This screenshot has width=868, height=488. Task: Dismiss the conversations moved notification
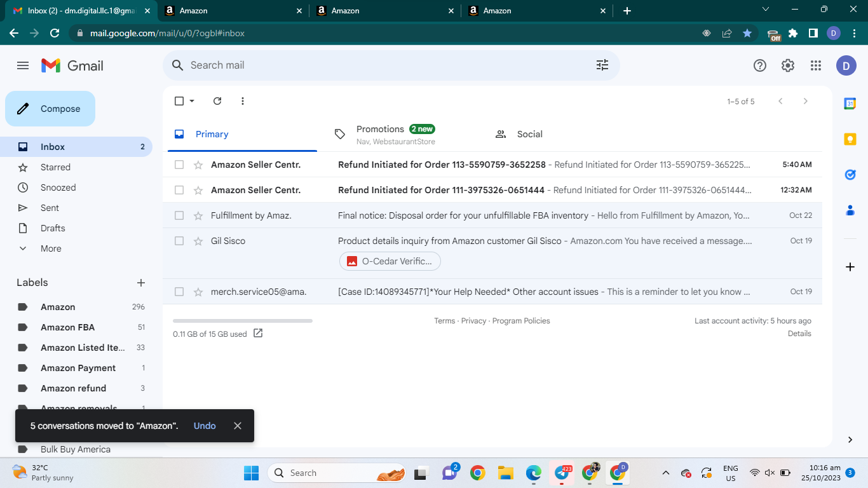pyautogui.click(x=238, y=426)
